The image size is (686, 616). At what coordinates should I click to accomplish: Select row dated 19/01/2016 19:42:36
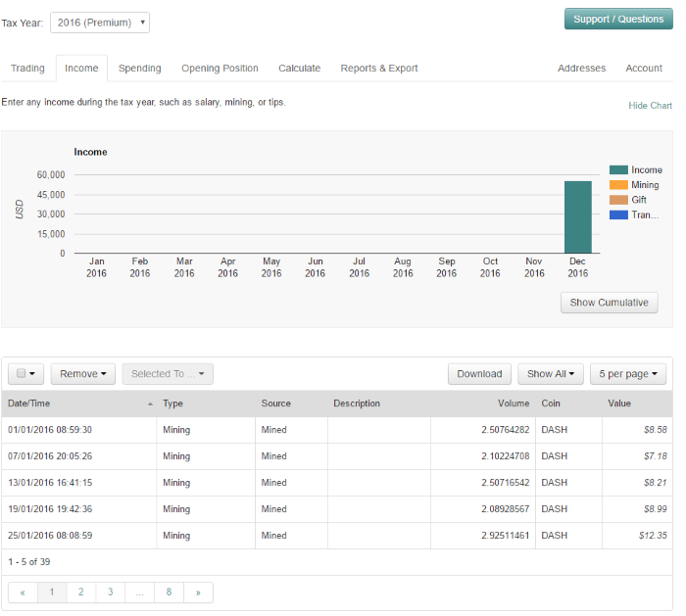tap(337, 509)
